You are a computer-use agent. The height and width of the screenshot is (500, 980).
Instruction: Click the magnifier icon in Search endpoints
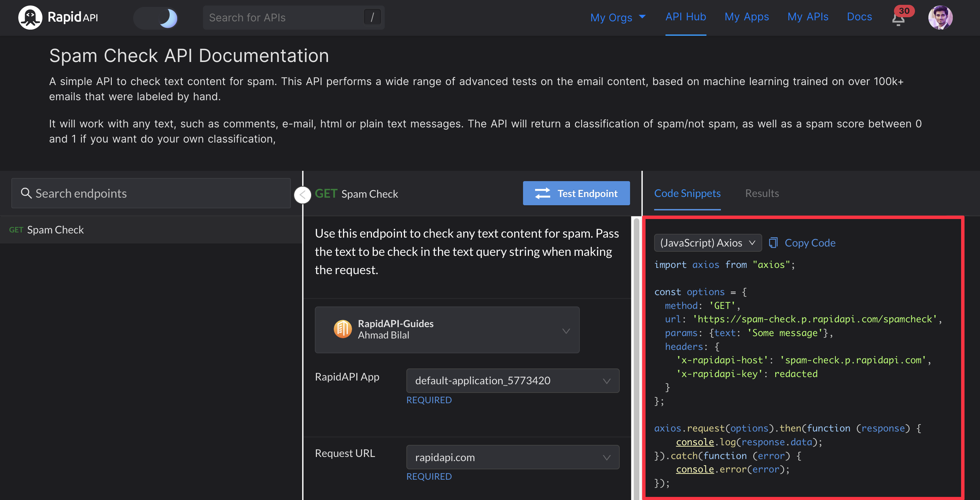[x=26, y=193]
